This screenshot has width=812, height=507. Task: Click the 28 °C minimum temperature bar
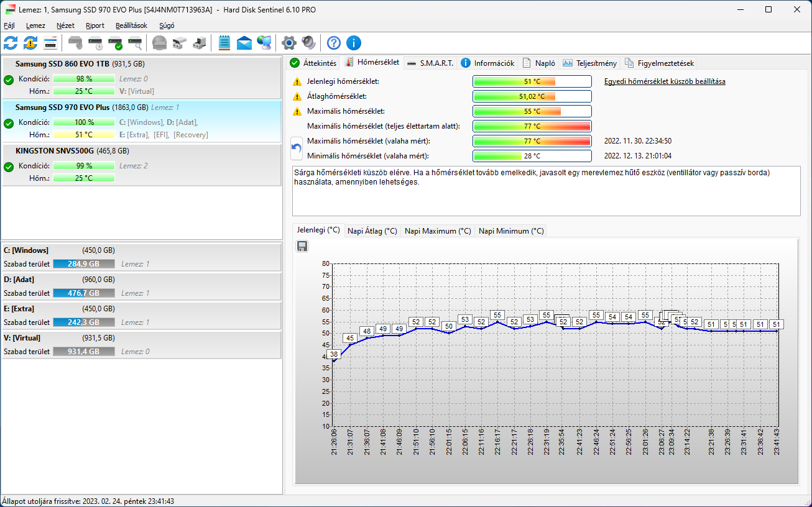pos(532,156)
